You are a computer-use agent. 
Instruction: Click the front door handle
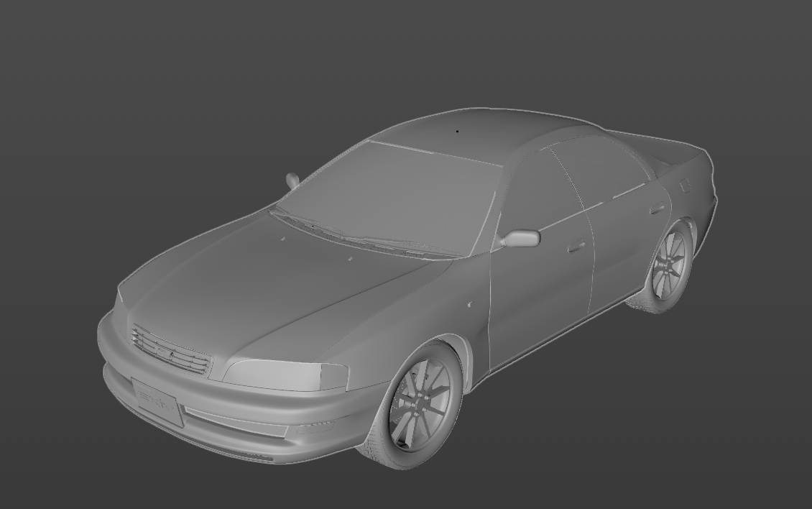tap(576, 246)
